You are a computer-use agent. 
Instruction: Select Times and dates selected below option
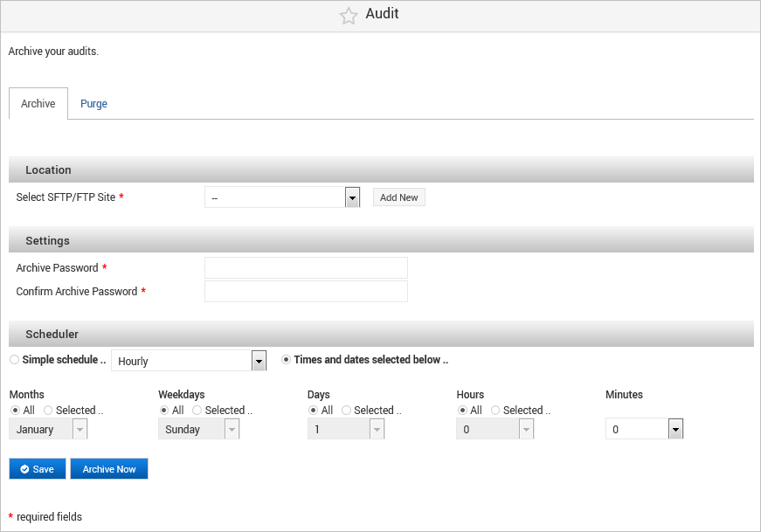(x=286, y=359)
